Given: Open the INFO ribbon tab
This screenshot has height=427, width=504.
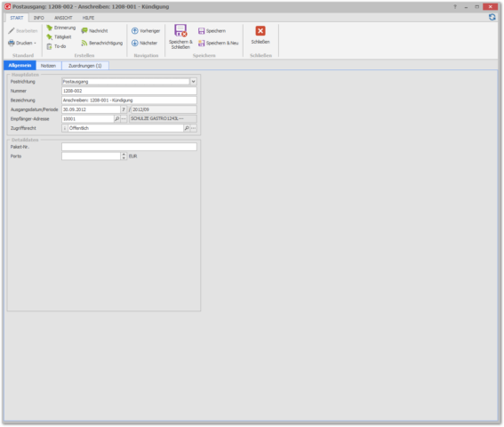Looking at the screenshot, I should point(38,18).
